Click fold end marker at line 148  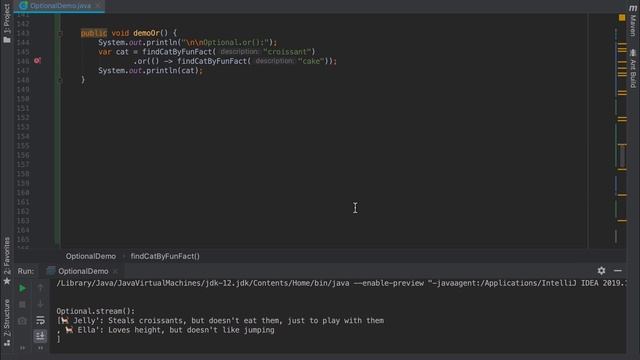60,80
